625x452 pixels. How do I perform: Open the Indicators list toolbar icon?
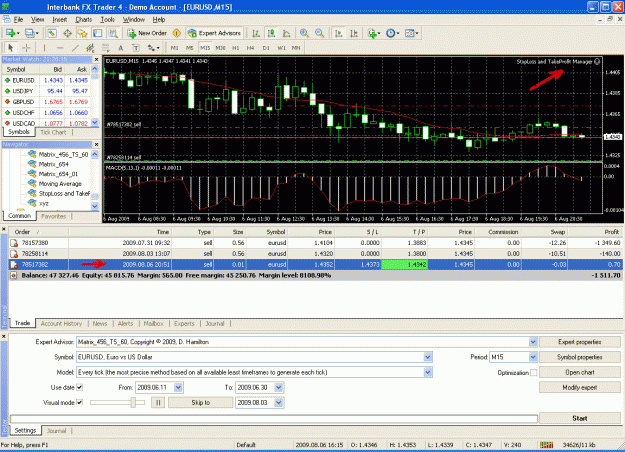373,33
